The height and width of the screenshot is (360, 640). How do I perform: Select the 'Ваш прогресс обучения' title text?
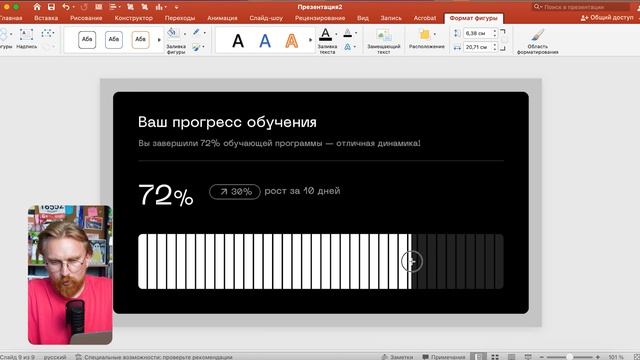(x=227, y=122)
